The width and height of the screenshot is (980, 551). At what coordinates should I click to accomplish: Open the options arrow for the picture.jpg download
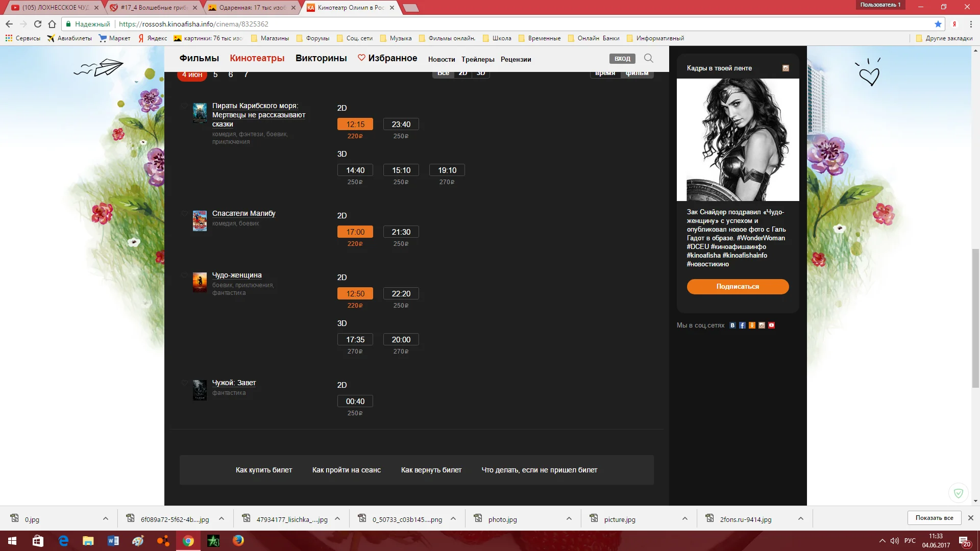click(x=684, y=519)
